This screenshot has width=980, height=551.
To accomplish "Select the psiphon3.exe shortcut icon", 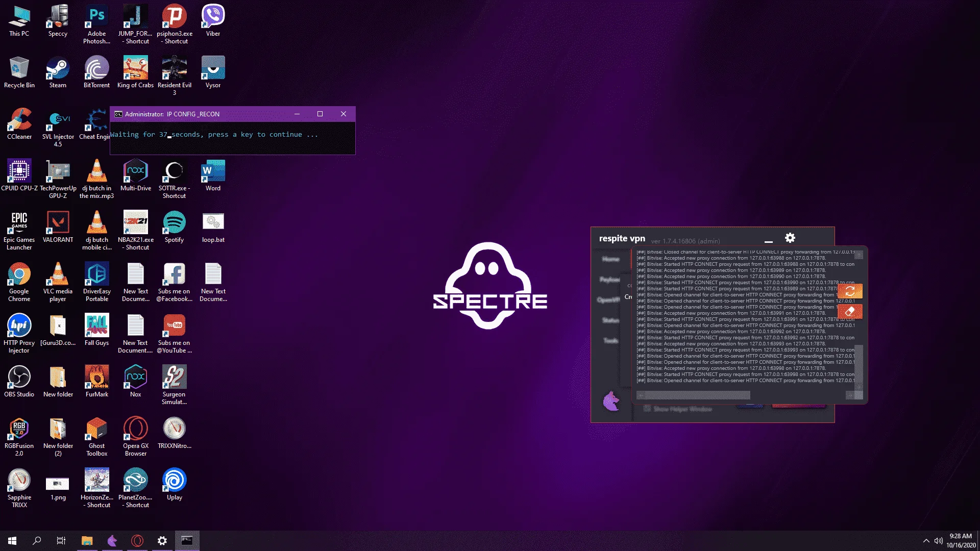I will [174, 25].
